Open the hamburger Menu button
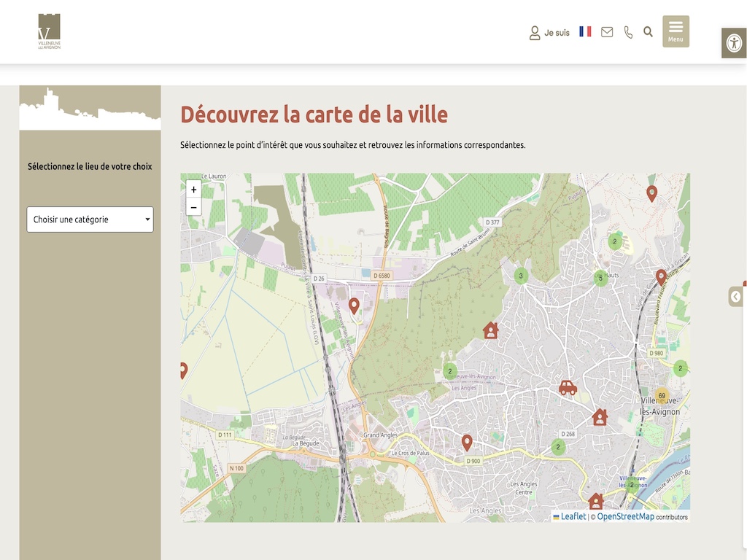 [676, 31]
